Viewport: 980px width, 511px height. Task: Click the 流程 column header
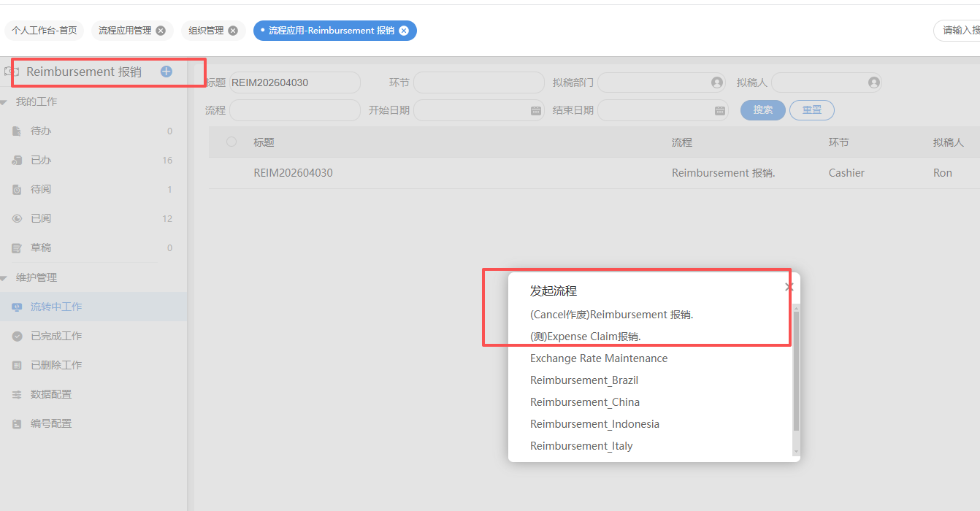pos(681,142)
